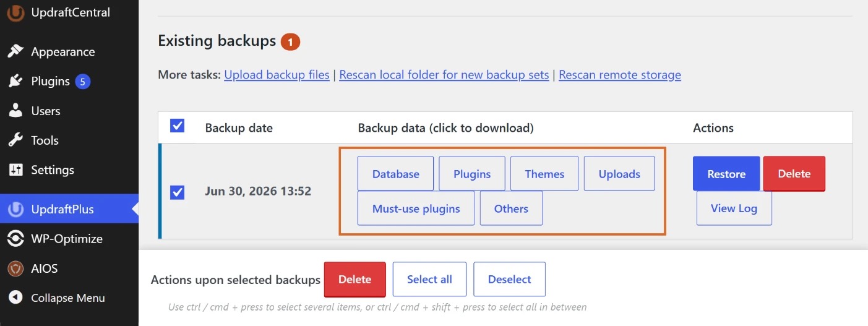Click the Actions upon selected backups label

(236, 280)
